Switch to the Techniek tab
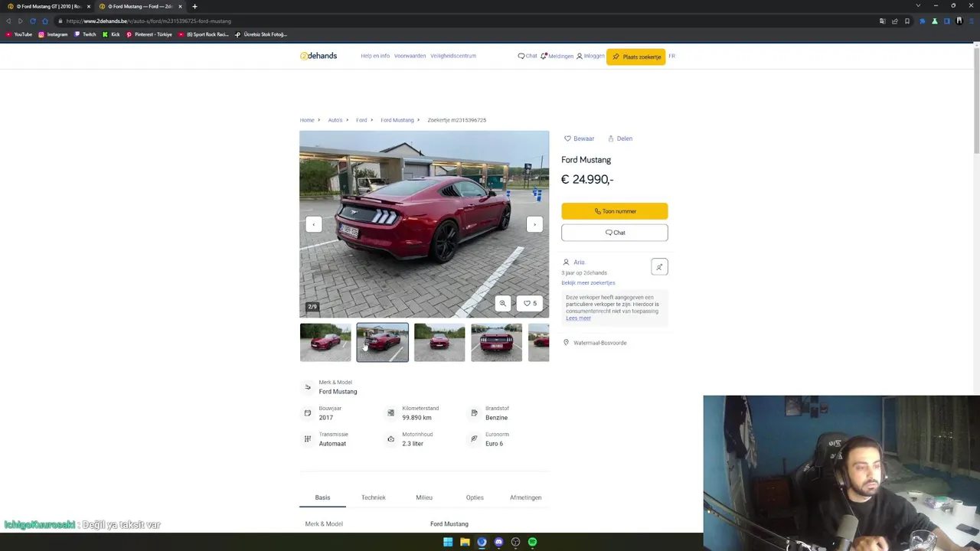This screenshot has width=980, height=551. click(x=374, y=497)
